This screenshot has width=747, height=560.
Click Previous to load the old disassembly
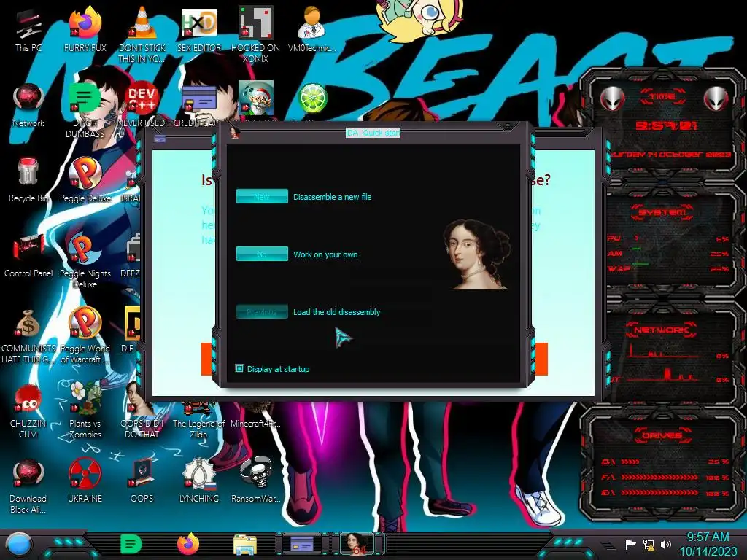coord(262,311)
